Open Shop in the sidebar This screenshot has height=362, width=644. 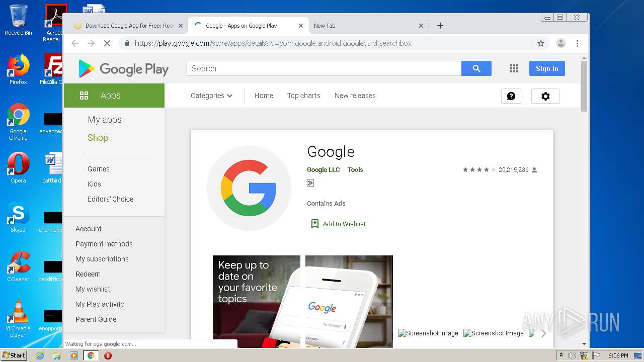(98, 138)
